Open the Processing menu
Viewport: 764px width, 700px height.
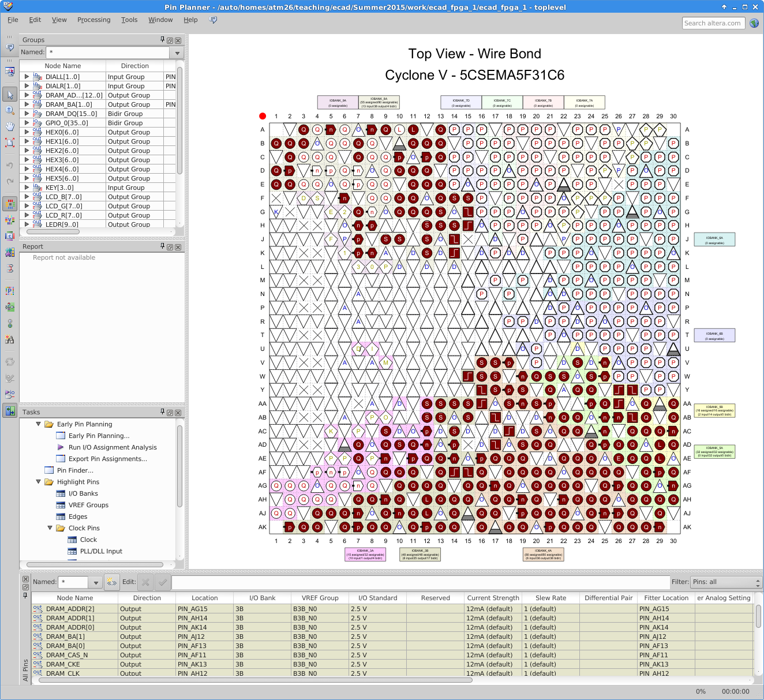pyautogui.click(x=93, y=20)
